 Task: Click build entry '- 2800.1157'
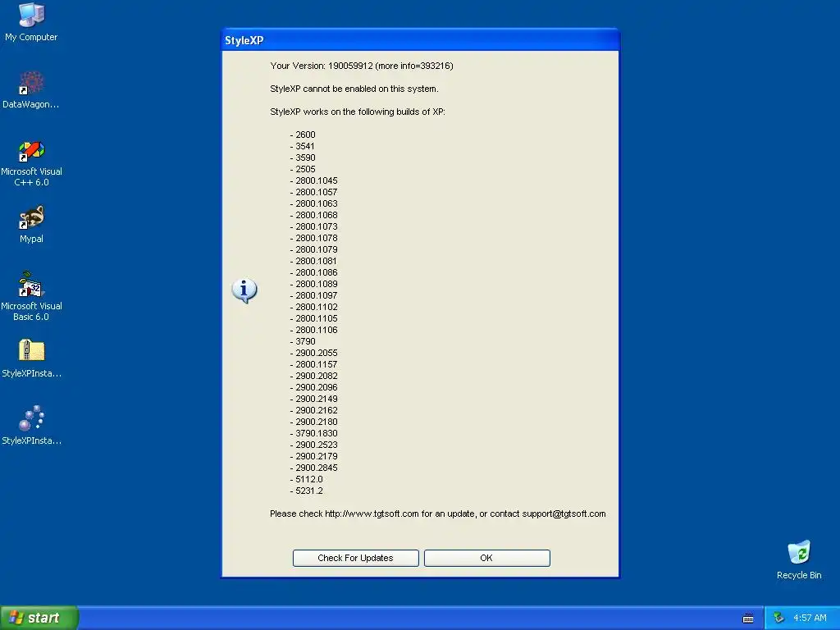314,364
